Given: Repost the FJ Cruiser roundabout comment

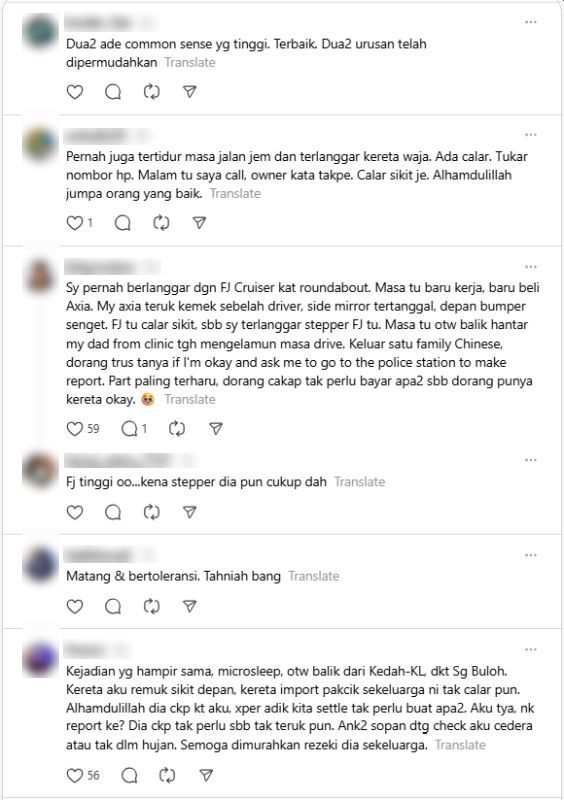Looking at the screenshot, I should (x=177, y=429).
